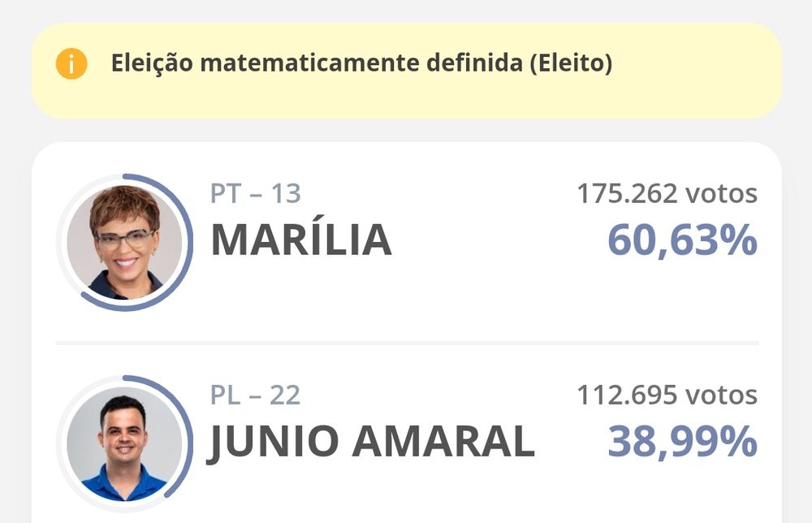Image resolution: width=812 pixels, height=523 pixels.
Task: Click Marília's candidate photo
Action: (124, 241)
